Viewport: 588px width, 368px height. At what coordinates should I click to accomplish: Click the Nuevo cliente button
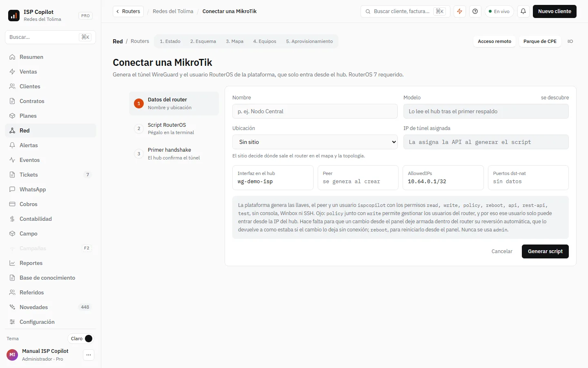click(555, 11)
